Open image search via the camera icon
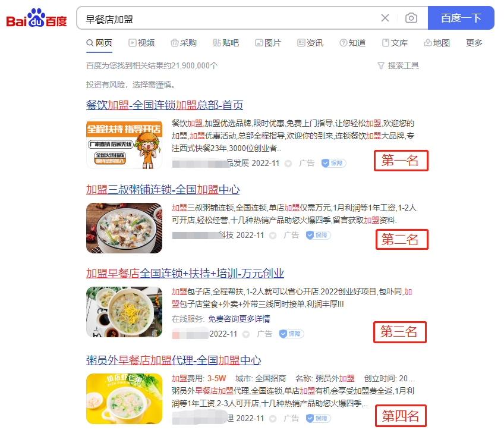 point(411,18)
